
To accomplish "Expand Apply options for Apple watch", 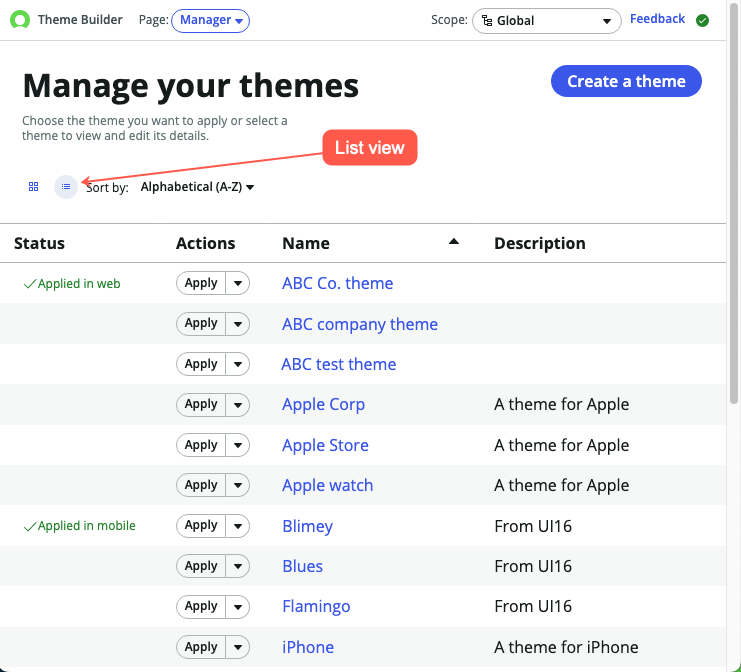I will tap(238, 485).
